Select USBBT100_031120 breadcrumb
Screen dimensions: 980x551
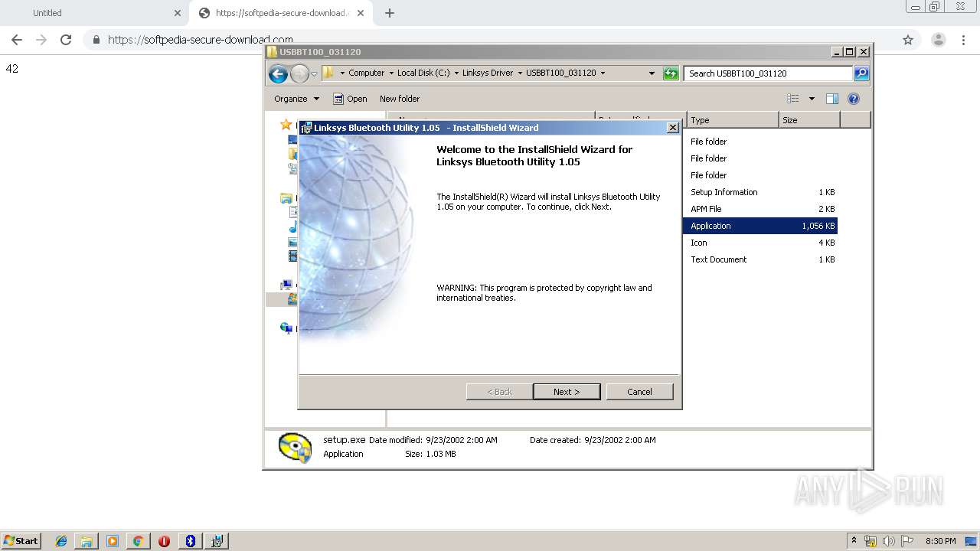coord(560,73)
